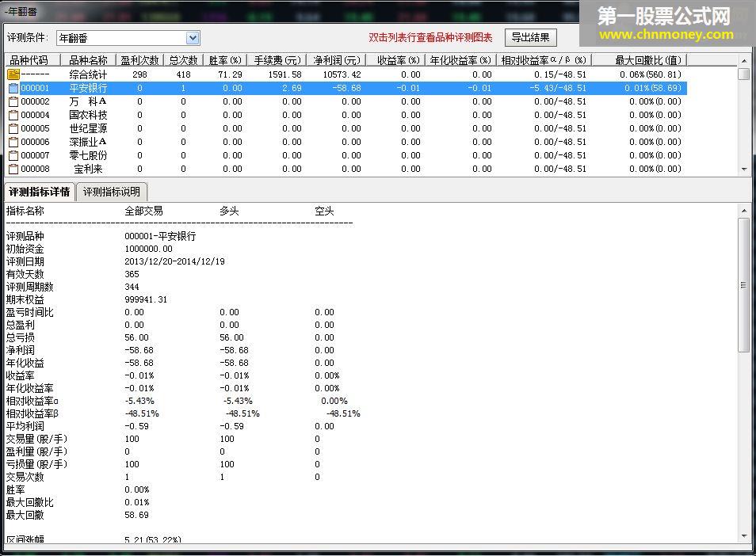Click the 评测周期数 value 344
756x556 pixels.
pos(132,288)
